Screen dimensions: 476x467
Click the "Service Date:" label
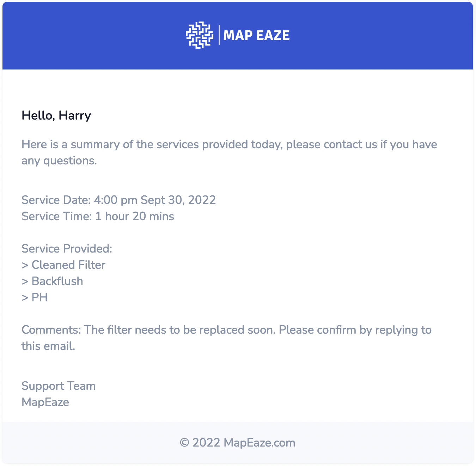(56, 200)
